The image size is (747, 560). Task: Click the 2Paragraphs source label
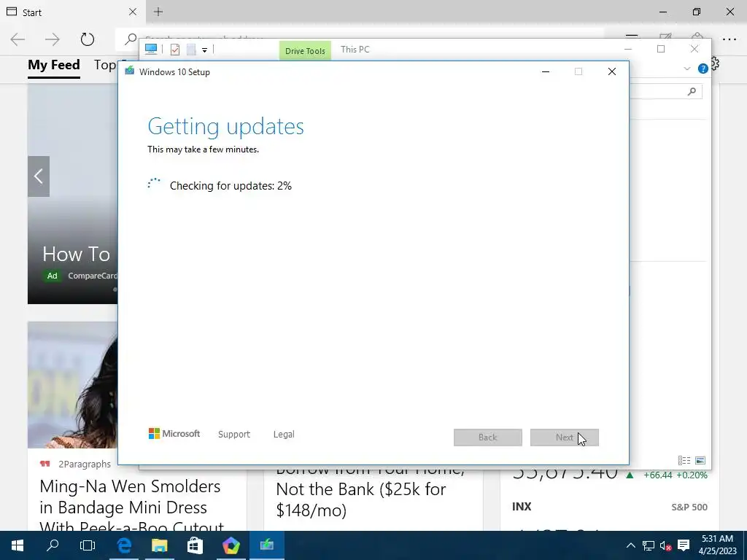click(85, 464)
